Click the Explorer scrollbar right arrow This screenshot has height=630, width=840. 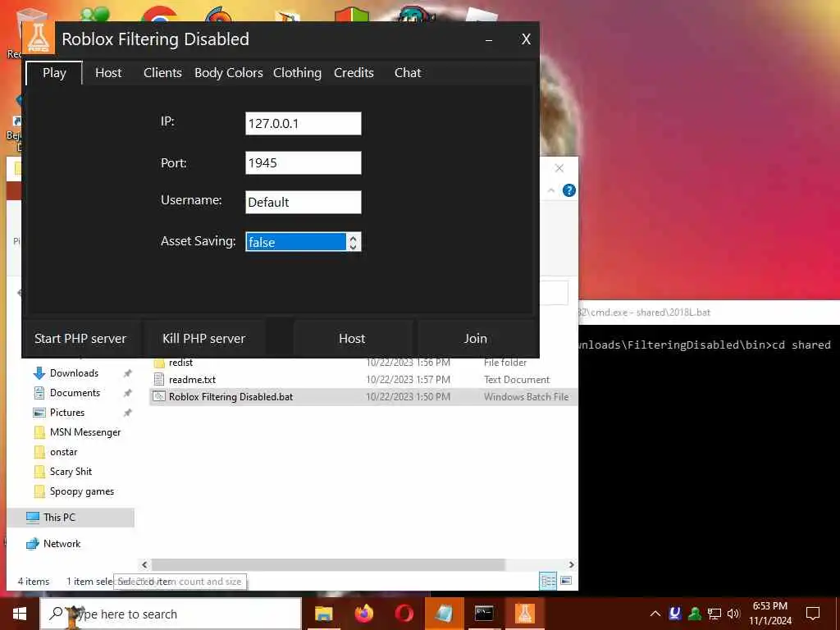(571, 564)
